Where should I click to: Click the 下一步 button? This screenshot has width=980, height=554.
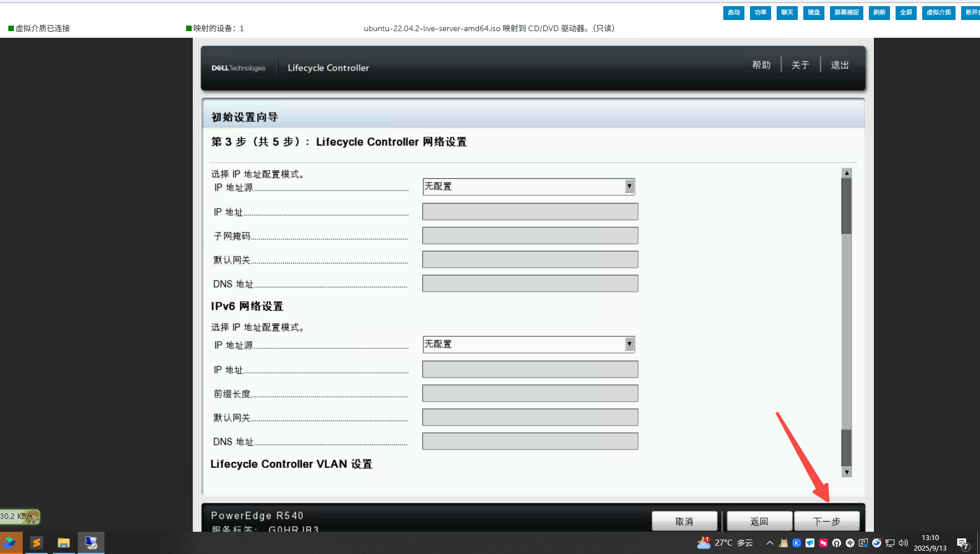[826, 521]
